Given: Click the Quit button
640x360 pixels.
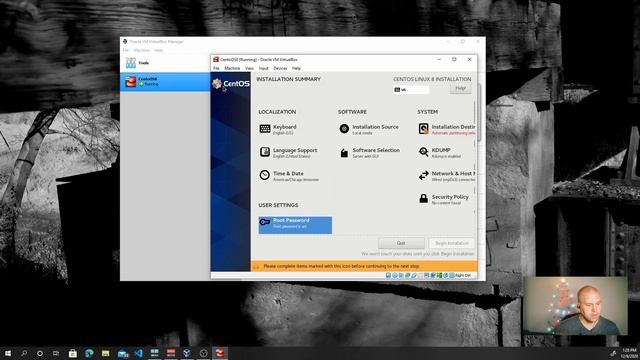Looking at the screenshot, I should (401, 243).
